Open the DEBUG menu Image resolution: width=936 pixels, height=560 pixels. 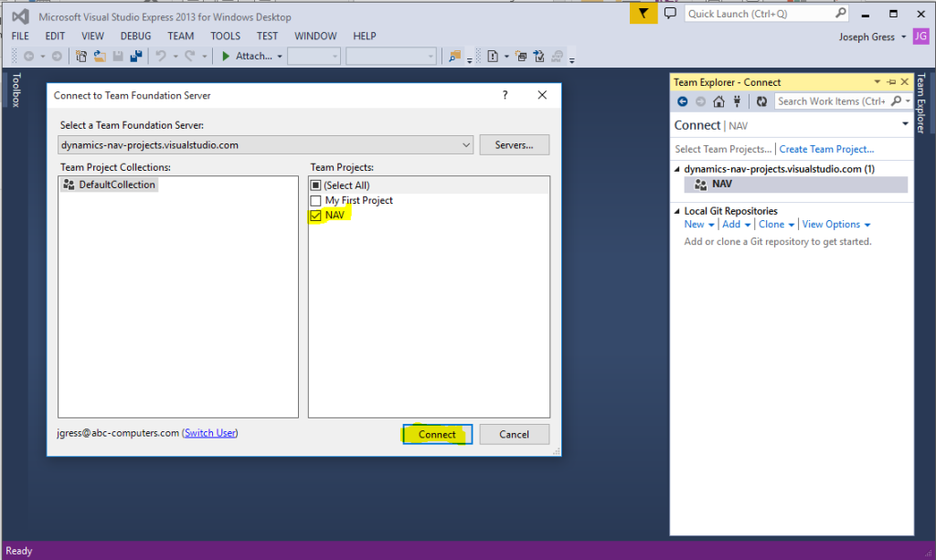coord(135,36)
